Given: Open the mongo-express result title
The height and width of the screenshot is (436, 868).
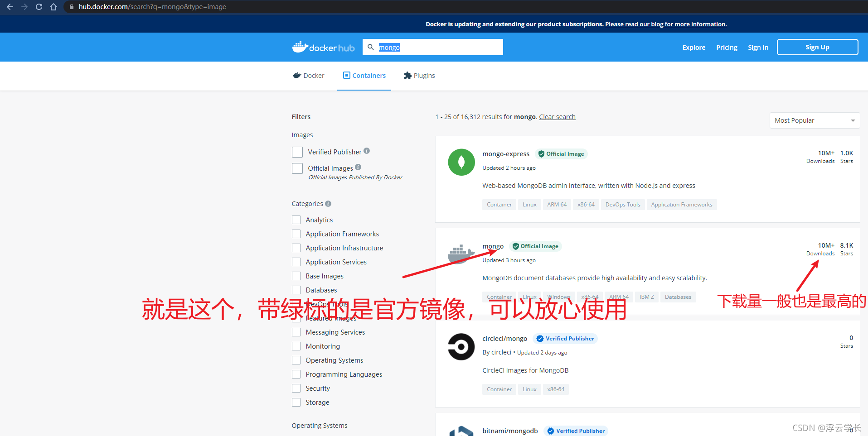Looking at the screenshot, I should [506, 154].
